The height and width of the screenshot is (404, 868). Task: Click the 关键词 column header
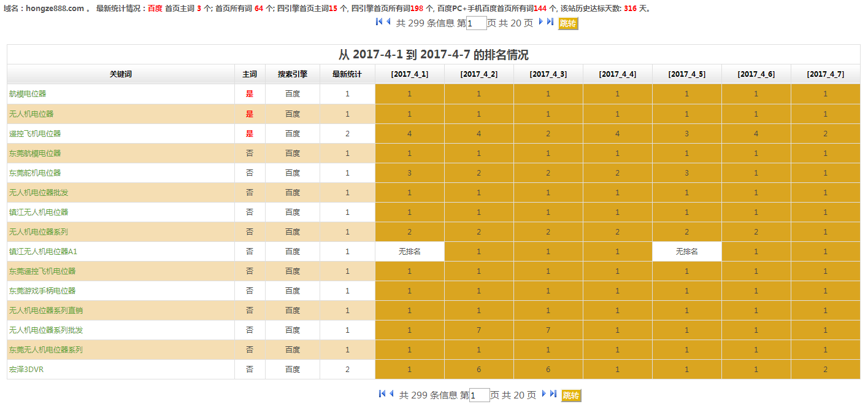click(x=121, y=74)
